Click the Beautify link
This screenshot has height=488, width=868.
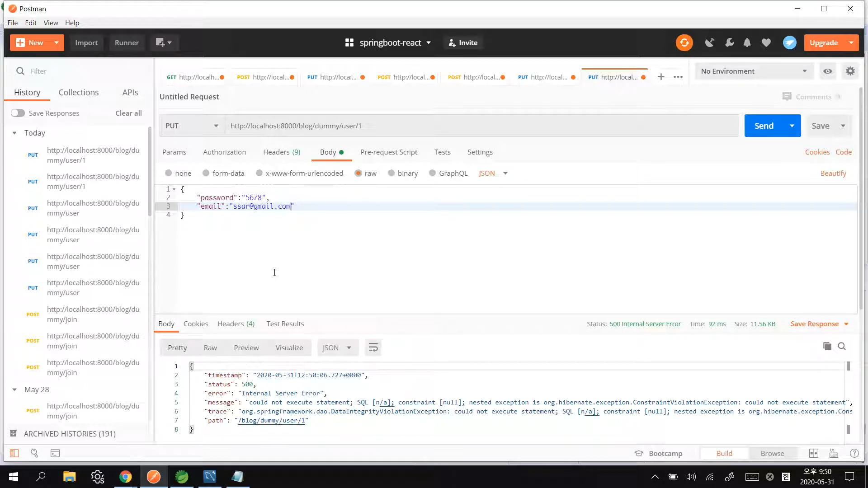tap(833, 173)
